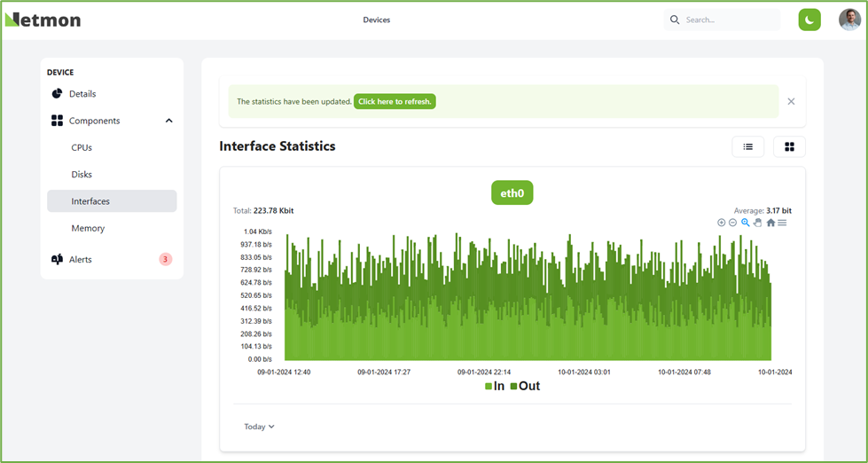The image size is (868, 463).
Task: Zoom in on the chart
Action: click(722, 223)
